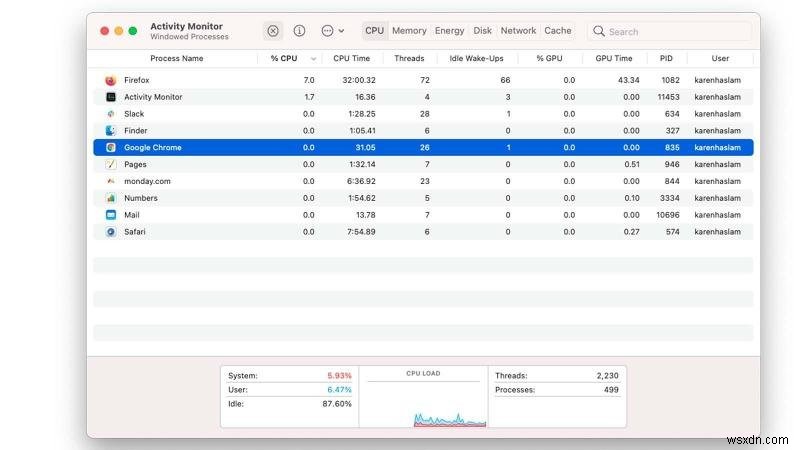Viewport: 800px width, 450px height.
Task: Show the Network tab
Action: [518, 31]
